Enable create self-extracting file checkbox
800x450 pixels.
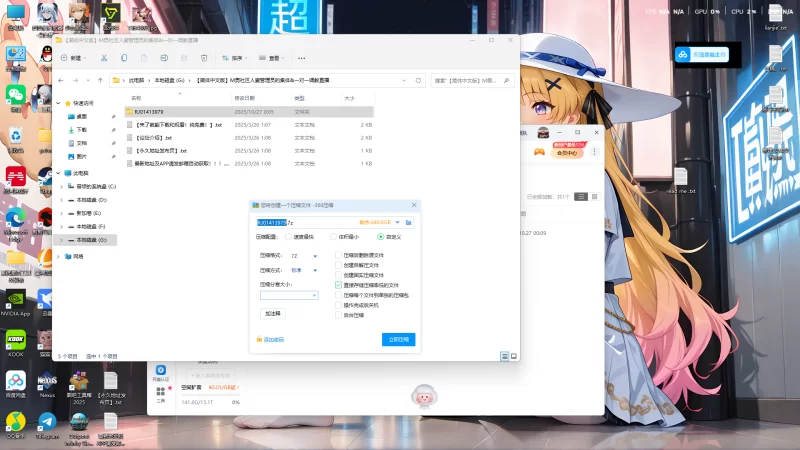[338, 265]
